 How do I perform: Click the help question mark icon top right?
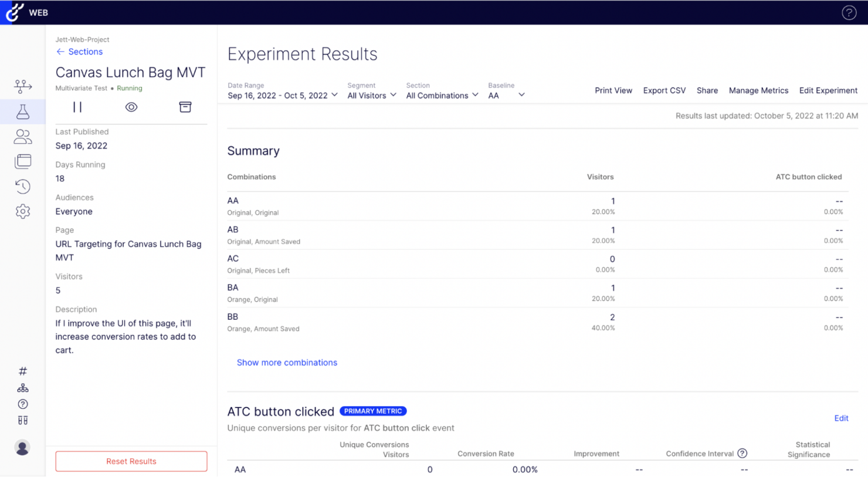(849, 12)
